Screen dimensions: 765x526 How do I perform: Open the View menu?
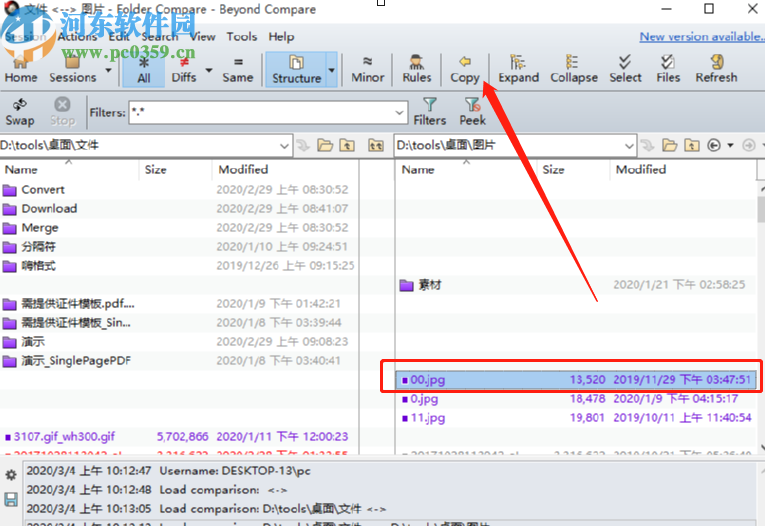click(x=202, y=37)
